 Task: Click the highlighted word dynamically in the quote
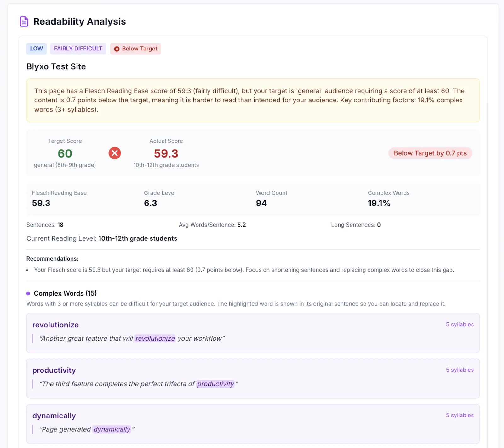[112, 429]
